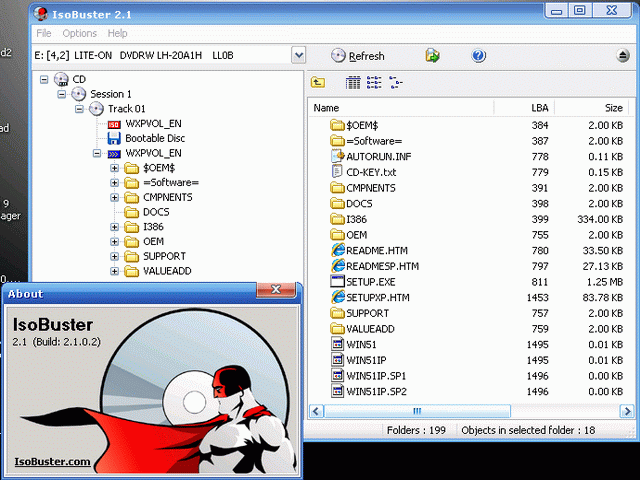The width and height of the screenshot is (640, 480).
Task: Select the Bootable Disc floppy icon
Action: point(114,138)
